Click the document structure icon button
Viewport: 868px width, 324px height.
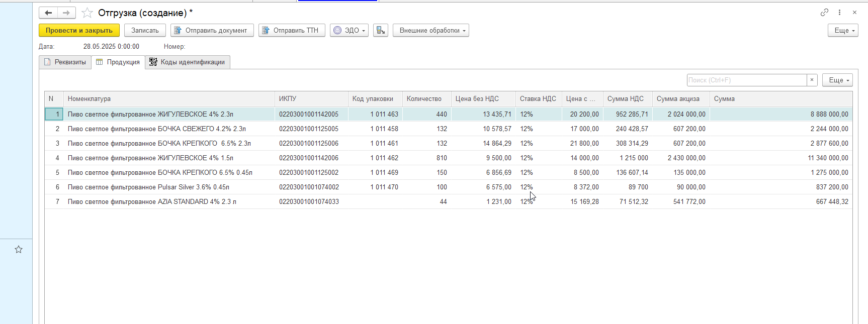pyautogui.click(x=381, y=30)
